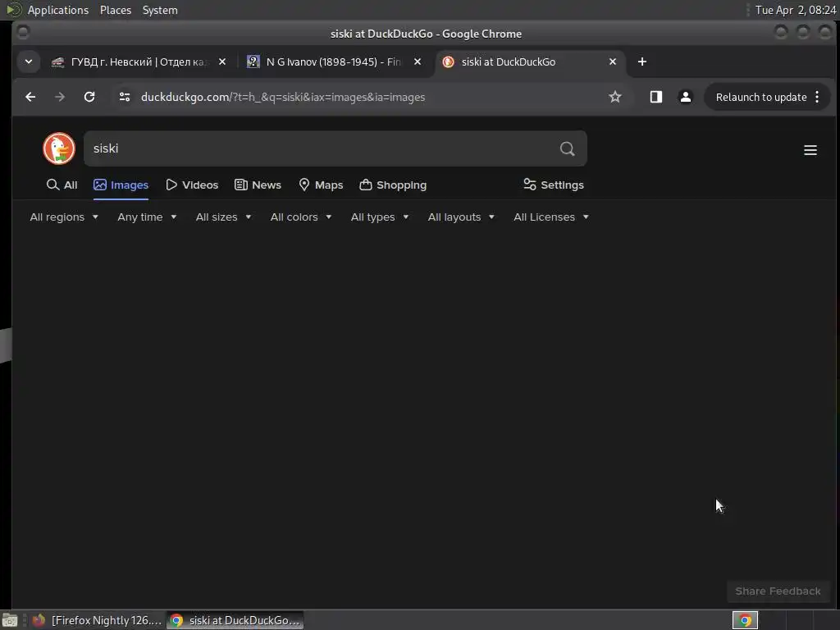Viewport: 840px width, 630px height.
Task: Close the ГУВД г. Невский tab
Action: pos(222,62)
